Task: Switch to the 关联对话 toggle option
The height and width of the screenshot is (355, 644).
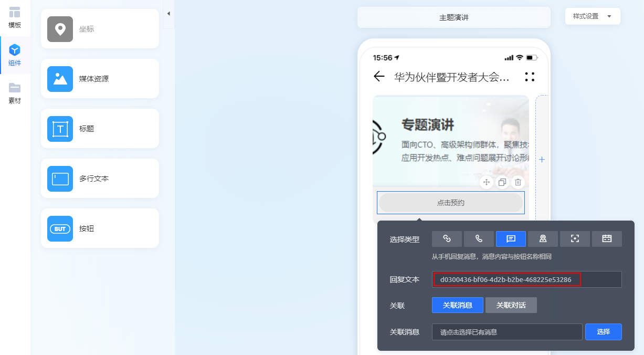Action: (511, 305)
